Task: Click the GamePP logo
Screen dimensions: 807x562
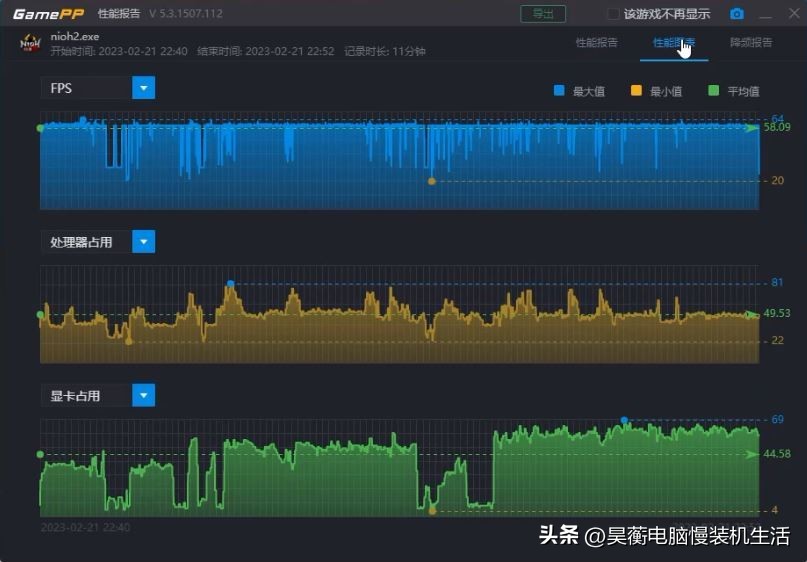Action: point(48,14)
